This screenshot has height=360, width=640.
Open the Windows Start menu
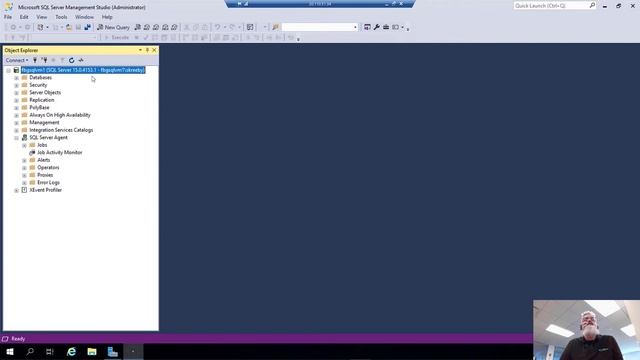pyautogui.click(x=10, y=352)
